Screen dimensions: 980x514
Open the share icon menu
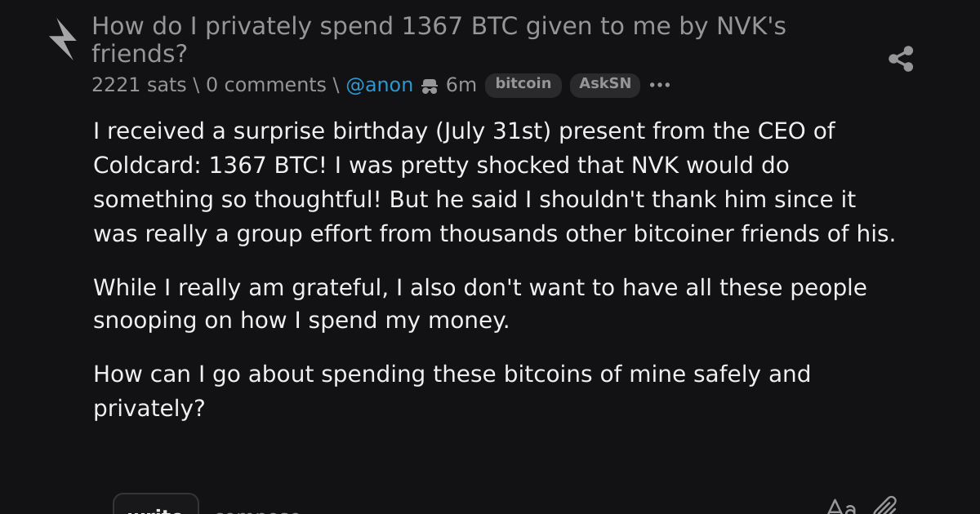tap(901, 59)
